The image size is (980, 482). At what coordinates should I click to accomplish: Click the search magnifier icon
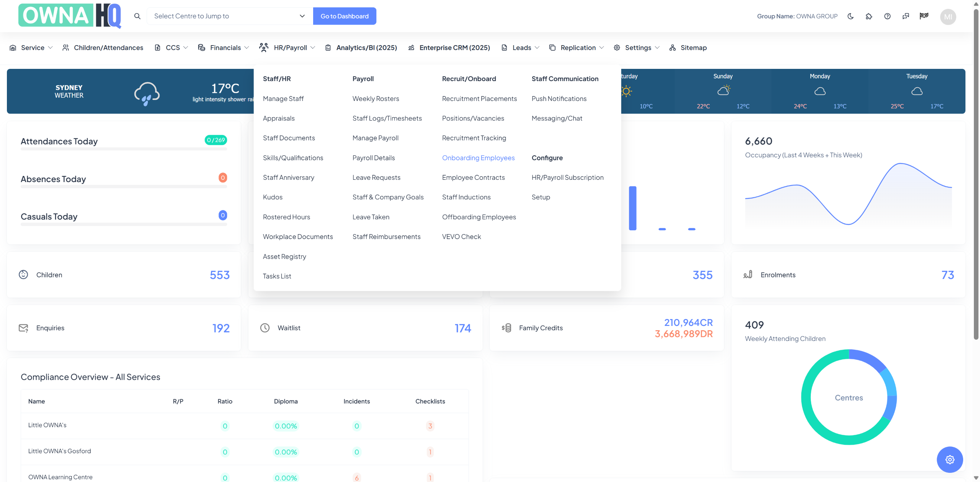[137, 16]
